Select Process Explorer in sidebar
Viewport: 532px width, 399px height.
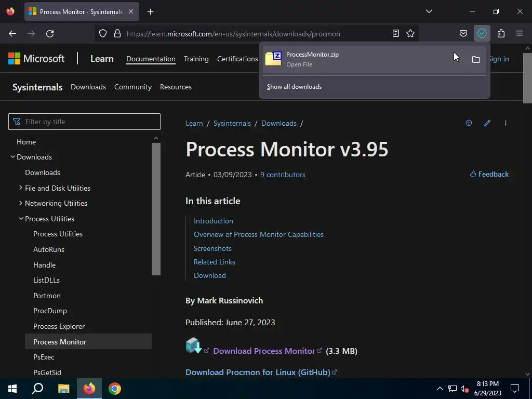(59, 326)
